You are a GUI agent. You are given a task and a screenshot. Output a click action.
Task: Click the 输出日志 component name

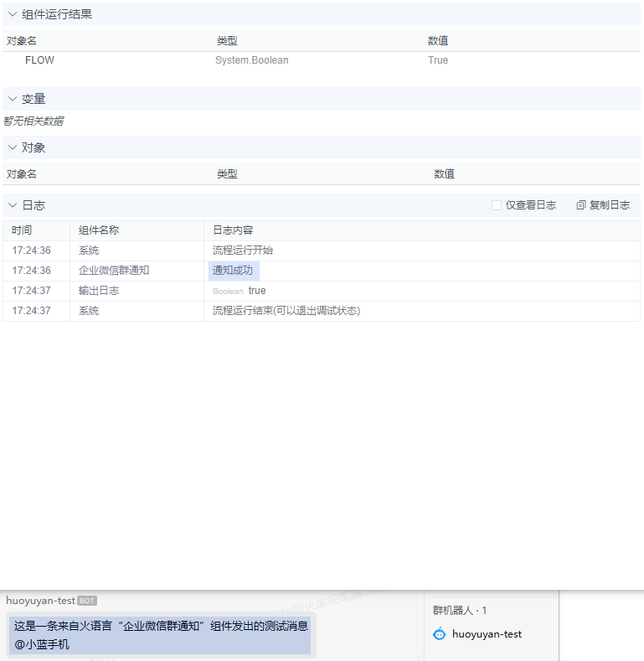99,291
